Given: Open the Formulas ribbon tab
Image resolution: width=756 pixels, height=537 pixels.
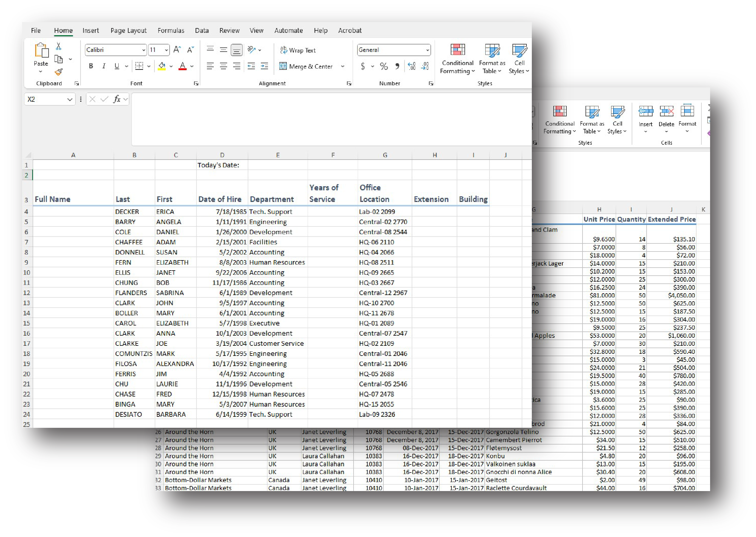Looking at the screenshot, I should point(171,30).
